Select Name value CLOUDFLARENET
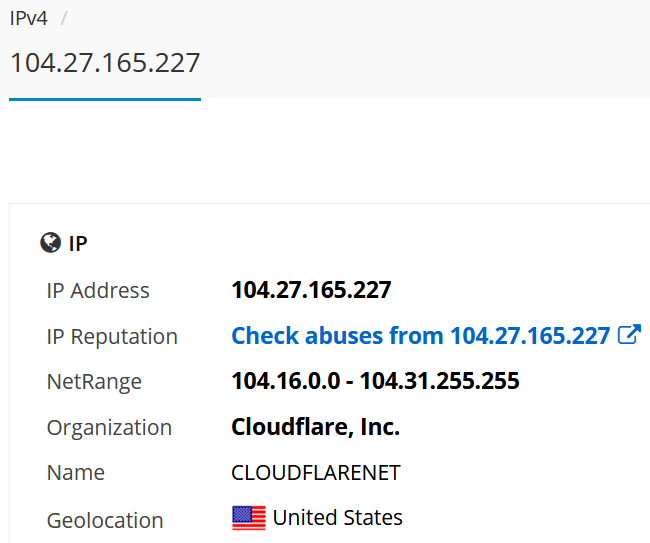650x543 pixels. (x=316, y=473)
